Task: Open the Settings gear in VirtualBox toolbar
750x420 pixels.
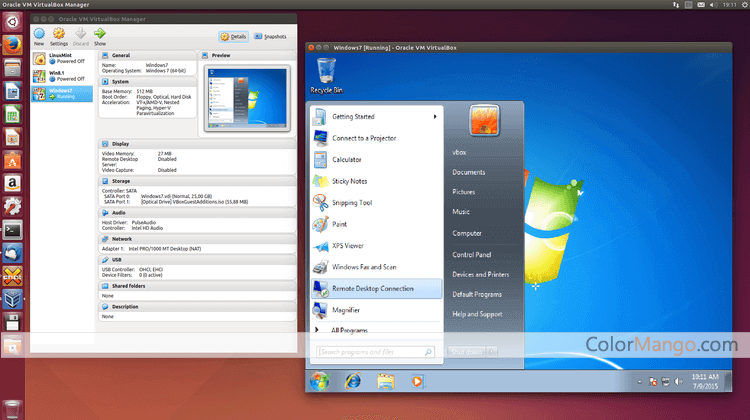Action: [x=59, y=36]
